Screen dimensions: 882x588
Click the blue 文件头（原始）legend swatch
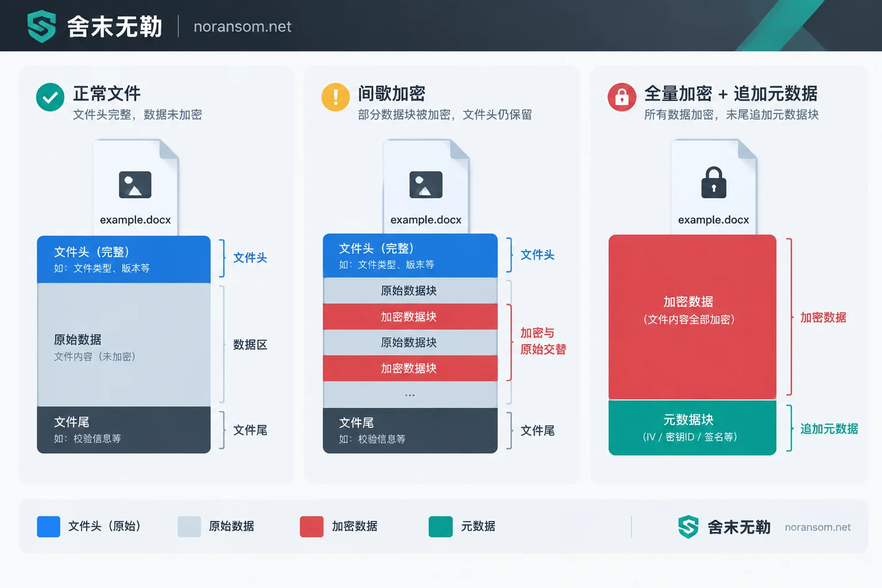(x=48, y=527)
